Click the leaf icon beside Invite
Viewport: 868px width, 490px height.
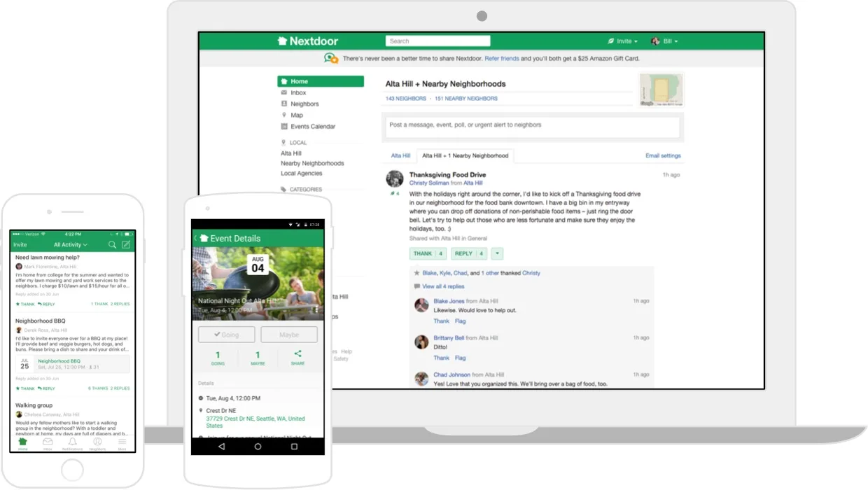click(x=610, y=41)
